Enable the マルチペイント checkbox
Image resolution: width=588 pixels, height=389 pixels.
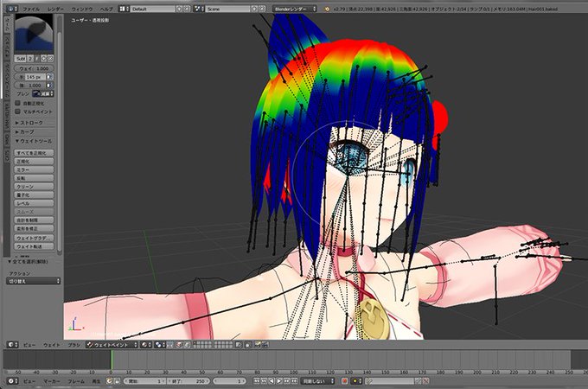tap(17, 112)
